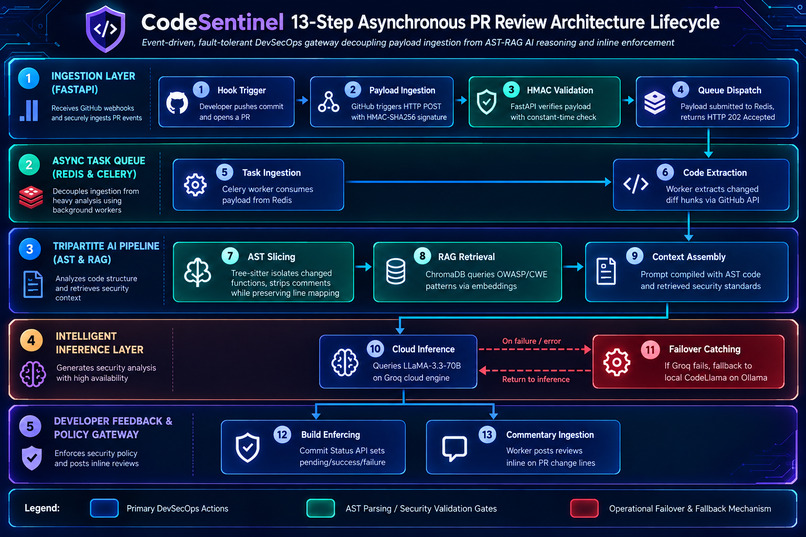
Task: Click 'AST Parsing / Security Validation Gates' legend text
Action: coord(421,509)
